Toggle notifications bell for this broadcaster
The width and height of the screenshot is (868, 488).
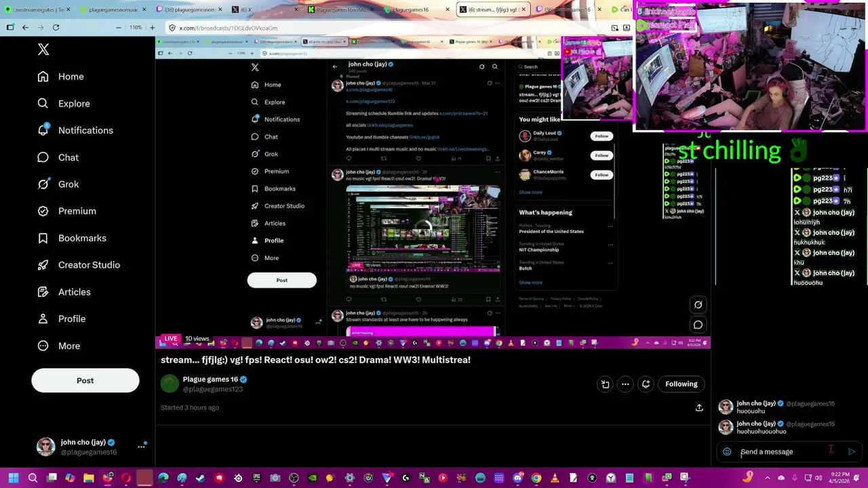pos(646,384)
